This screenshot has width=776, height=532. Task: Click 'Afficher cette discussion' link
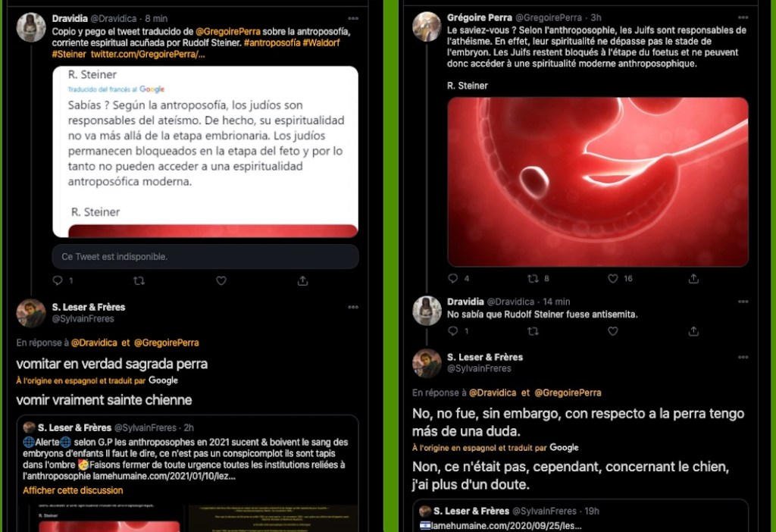click(x=73, y=490)
